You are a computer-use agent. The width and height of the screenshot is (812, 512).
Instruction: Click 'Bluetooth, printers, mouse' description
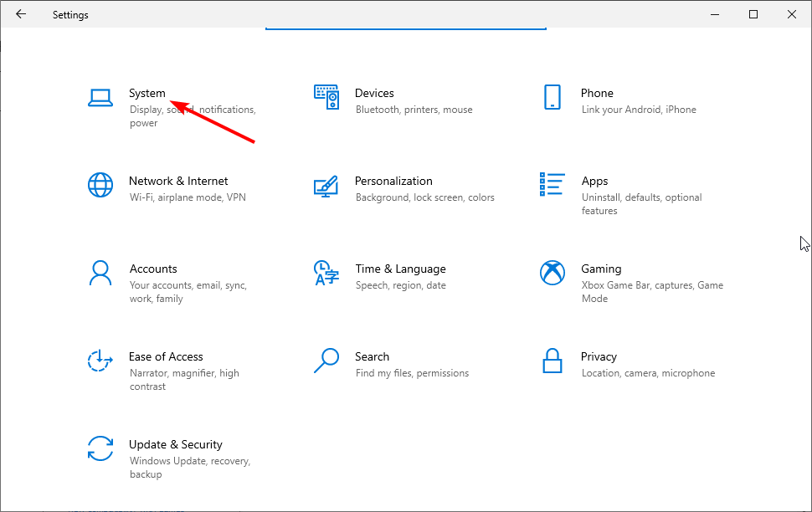[x=414, y=110]
